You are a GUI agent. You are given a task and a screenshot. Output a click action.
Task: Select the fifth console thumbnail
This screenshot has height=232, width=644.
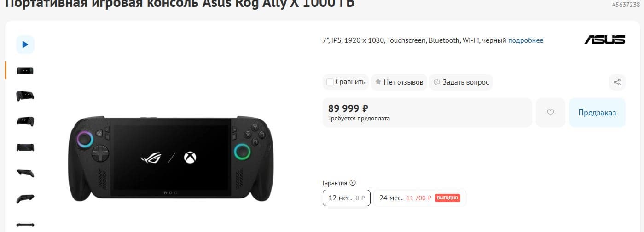[25, 173]
